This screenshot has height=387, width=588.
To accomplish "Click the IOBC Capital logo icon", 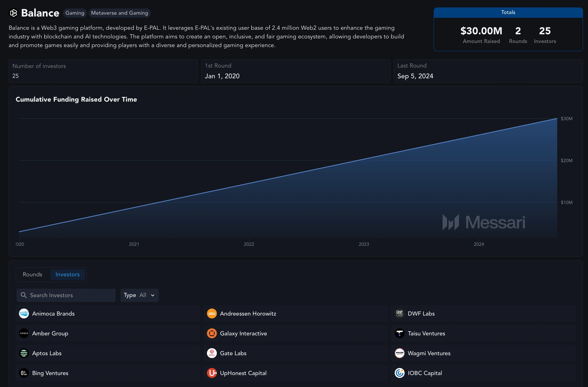I will tap(399, 373).
